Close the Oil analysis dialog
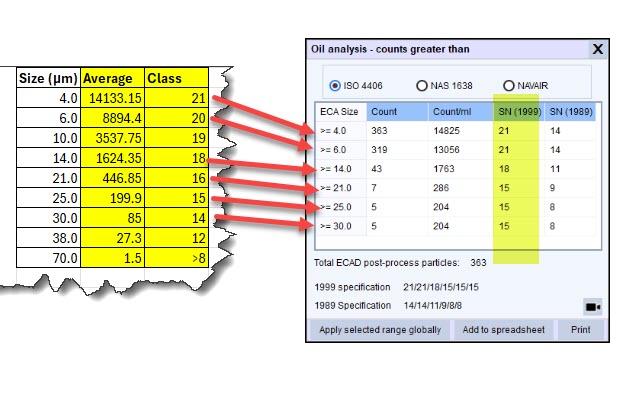 (x=598, y=49)
